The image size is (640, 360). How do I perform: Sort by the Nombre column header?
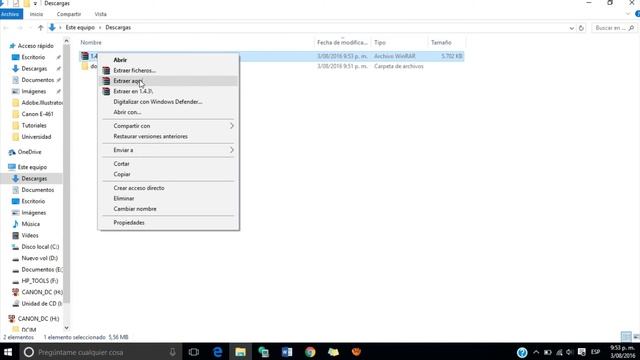click(x=91, y=42)
